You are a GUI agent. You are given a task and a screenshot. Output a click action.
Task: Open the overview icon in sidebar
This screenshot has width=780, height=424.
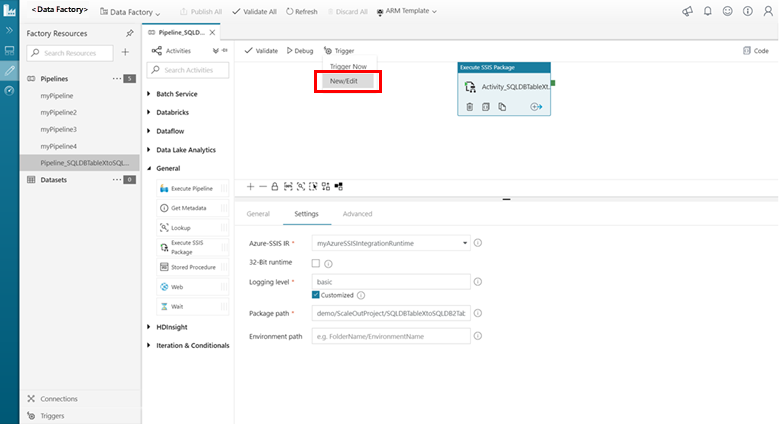(9, 50)
